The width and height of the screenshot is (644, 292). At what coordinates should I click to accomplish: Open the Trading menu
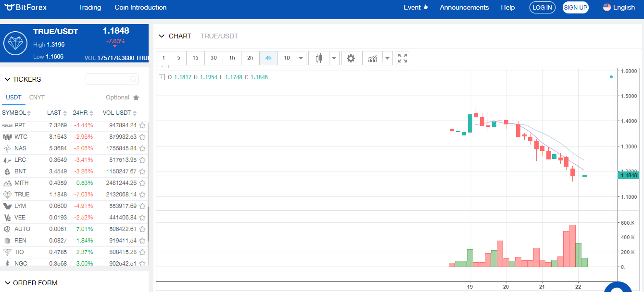coord(90,7)
